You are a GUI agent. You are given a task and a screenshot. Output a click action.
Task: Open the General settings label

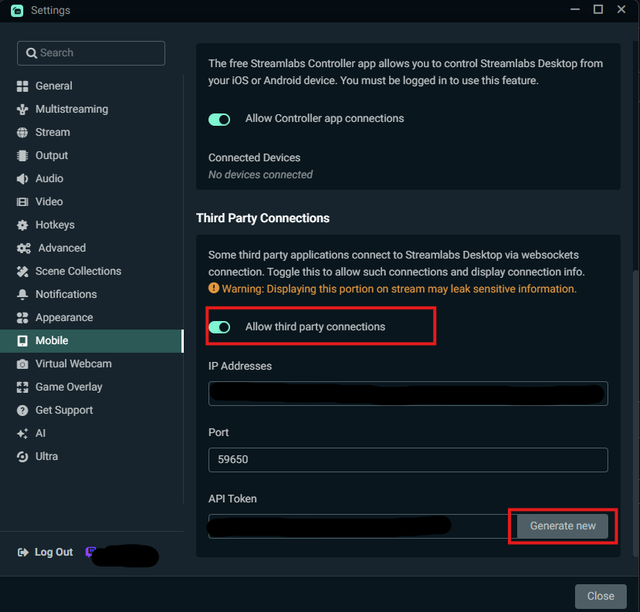54,86
